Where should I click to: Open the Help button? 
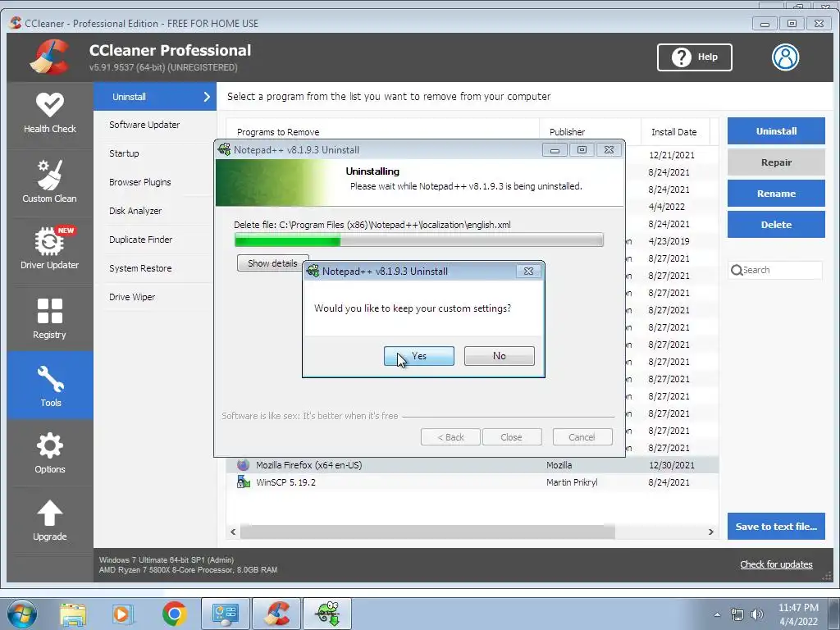694,57
